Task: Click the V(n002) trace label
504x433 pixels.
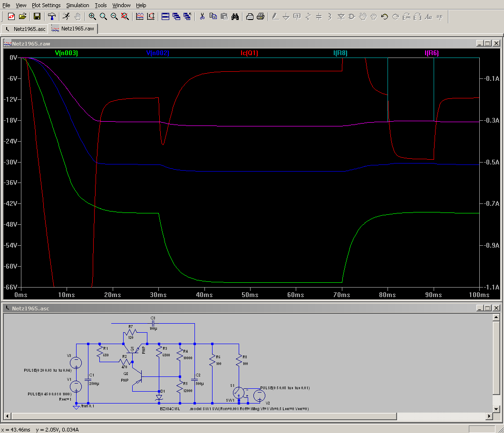Action: tap(157, 53)
